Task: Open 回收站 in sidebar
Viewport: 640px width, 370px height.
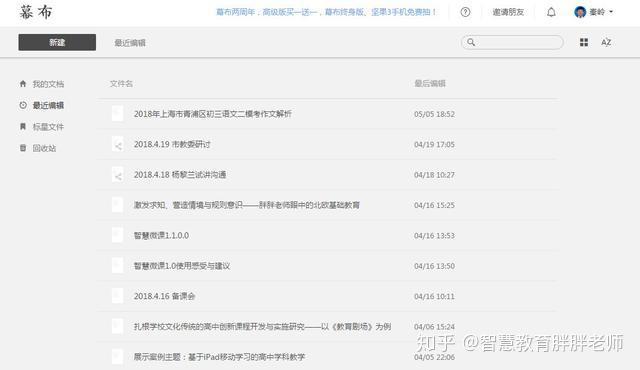Action: point(44,148)
